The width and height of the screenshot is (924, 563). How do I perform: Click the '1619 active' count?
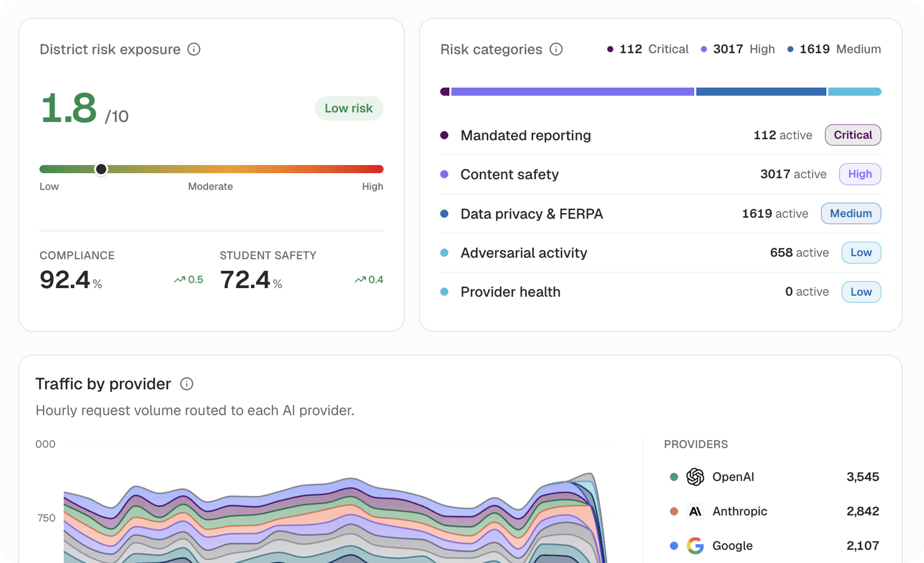point(775,214)
